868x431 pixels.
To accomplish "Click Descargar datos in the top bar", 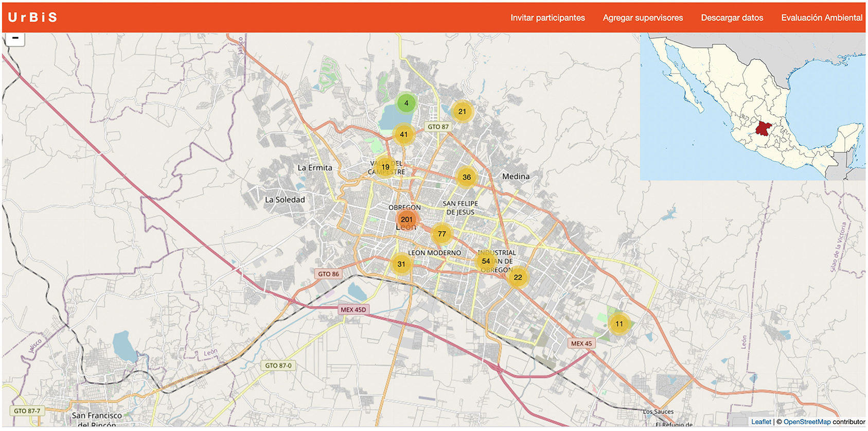I will tap(732, 18).
